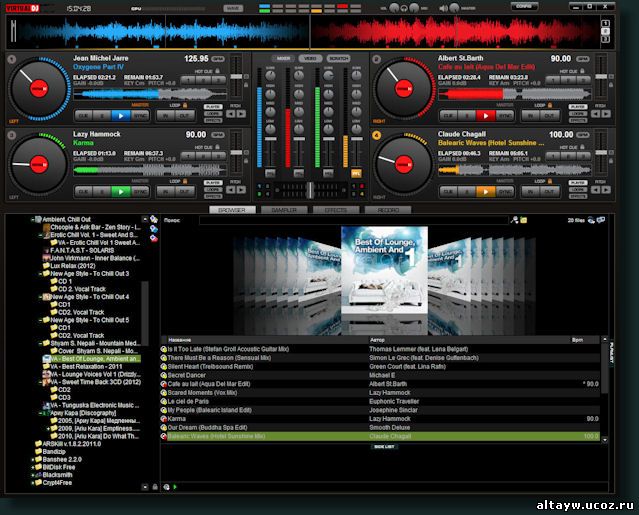Open the MIXER center panel
This screenshot has height=515, width=639.
(x=283, y=59)
